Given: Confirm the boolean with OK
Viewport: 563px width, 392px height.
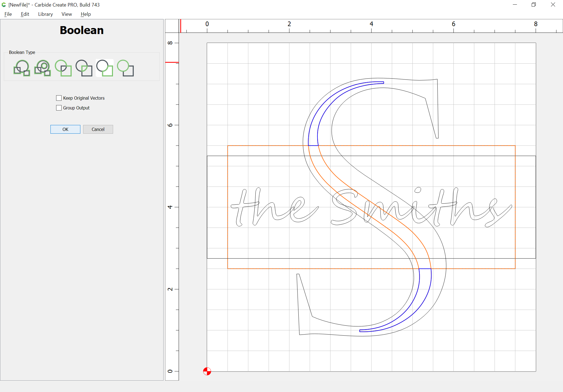Looking at the screenshot, I should [65, 129].
